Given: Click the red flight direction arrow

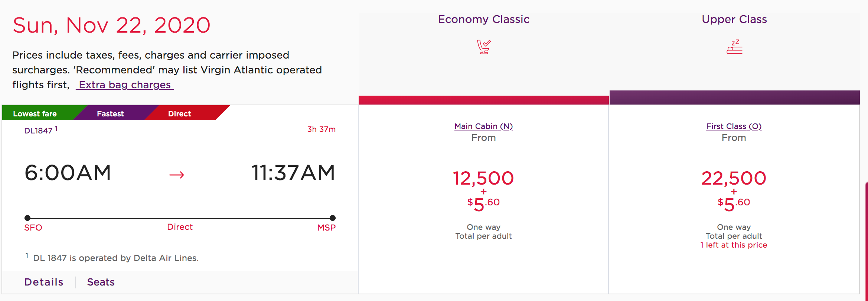Looking at the screenshot, I should coord(176,175).
